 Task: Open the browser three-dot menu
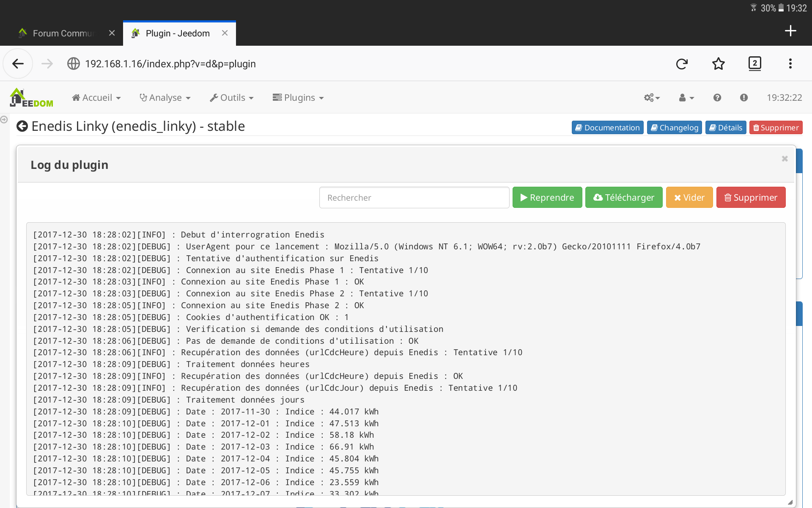790,63
